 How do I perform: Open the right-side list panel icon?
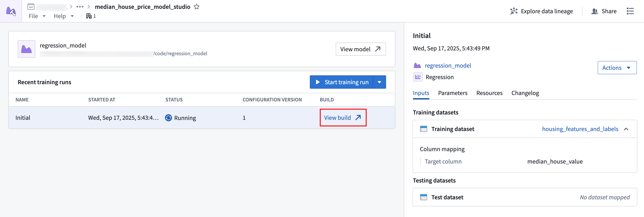click(630, 11)
